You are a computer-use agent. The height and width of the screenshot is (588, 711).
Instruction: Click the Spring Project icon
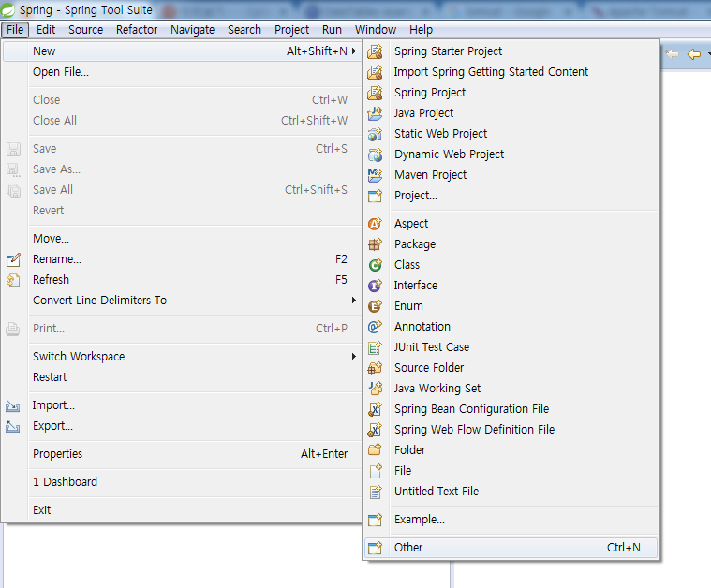pos(375,93)
